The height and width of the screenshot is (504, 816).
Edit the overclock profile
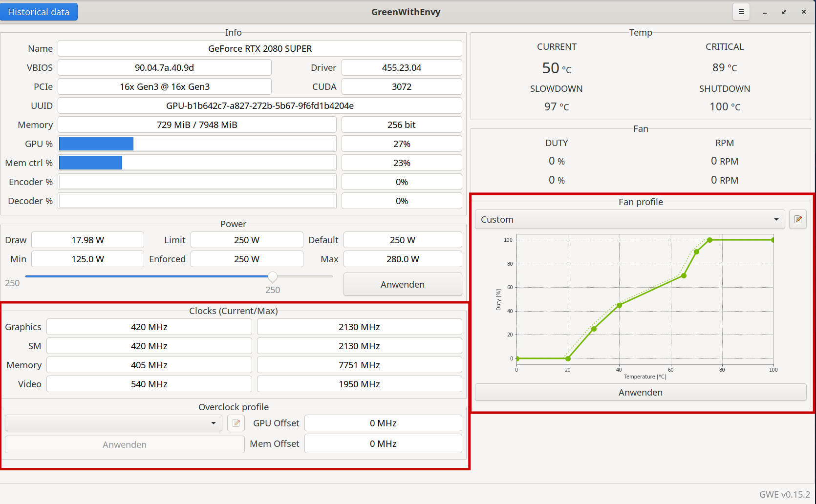click(236, 423)
